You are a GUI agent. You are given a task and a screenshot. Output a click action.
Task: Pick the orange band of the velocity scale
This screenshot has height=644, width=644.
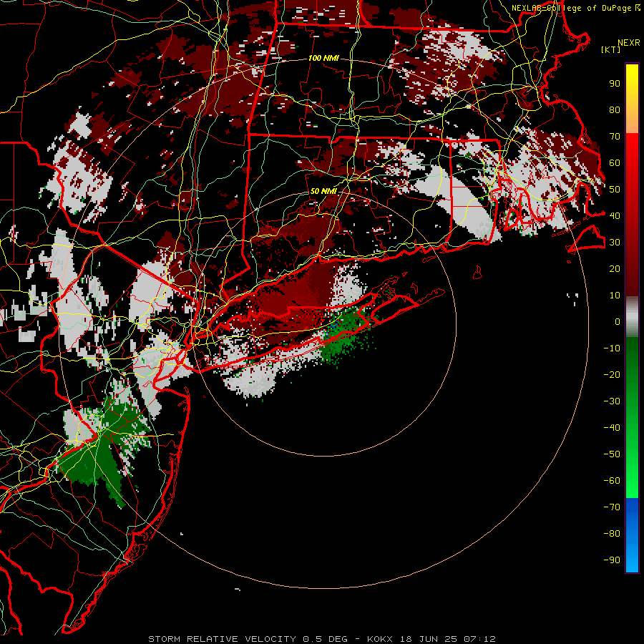[x=632, y=121]
